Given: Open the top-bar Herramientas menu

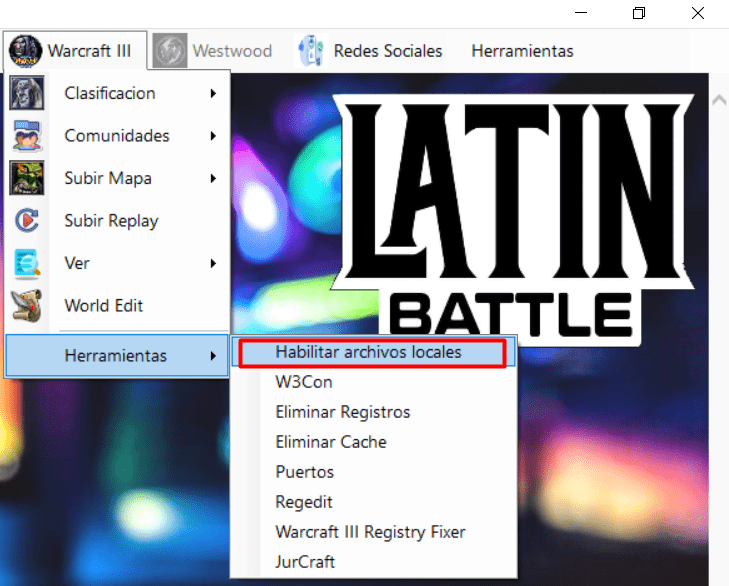Looking at the screenshot, I should (522, 51).
